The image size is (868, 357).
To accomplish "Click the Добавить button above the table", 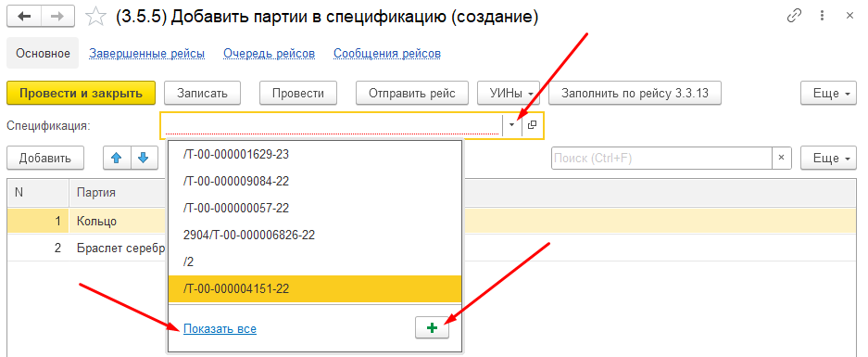I will click(45, 158).
